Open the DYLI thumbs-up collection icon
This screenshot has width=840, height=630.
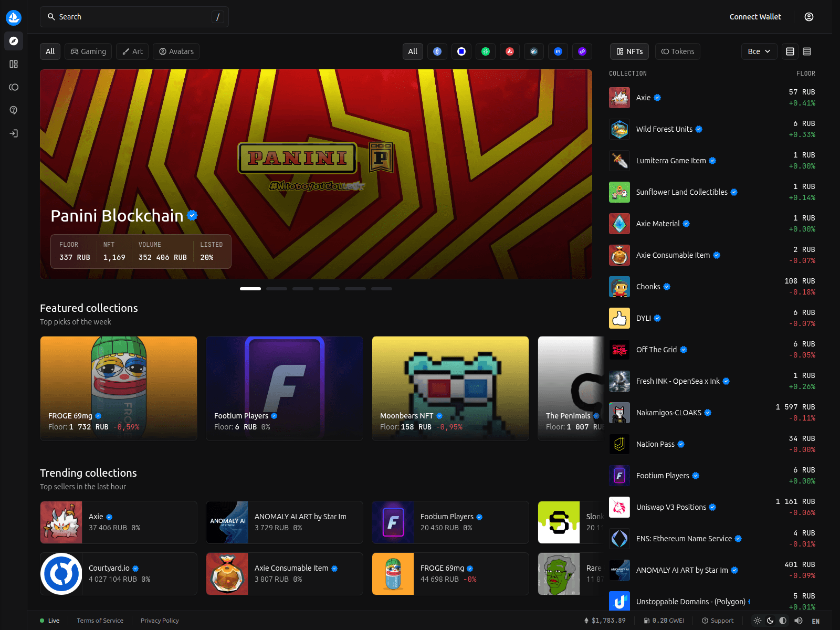(619, 318)
